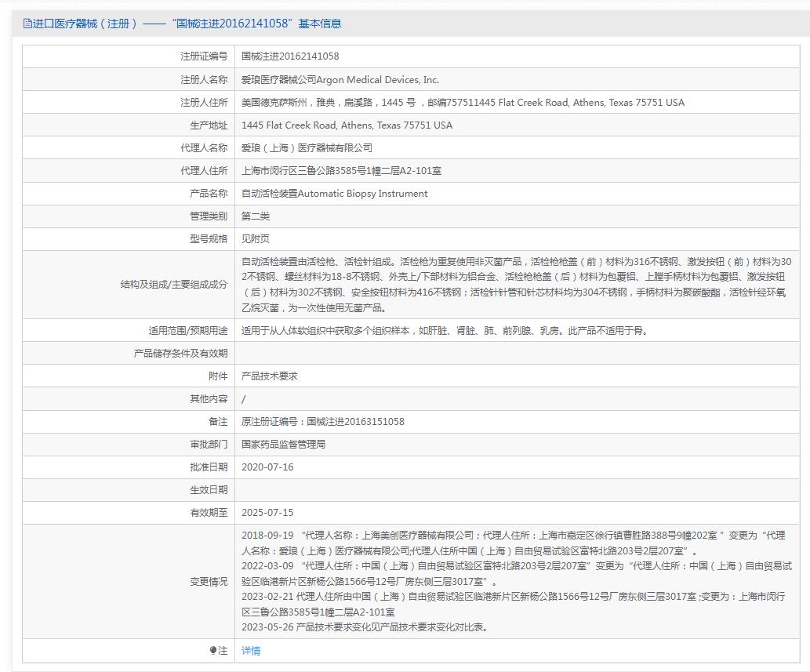Click the 注册人住所 label
This screenshot has height=672, width=810.
tap(204, 102)
